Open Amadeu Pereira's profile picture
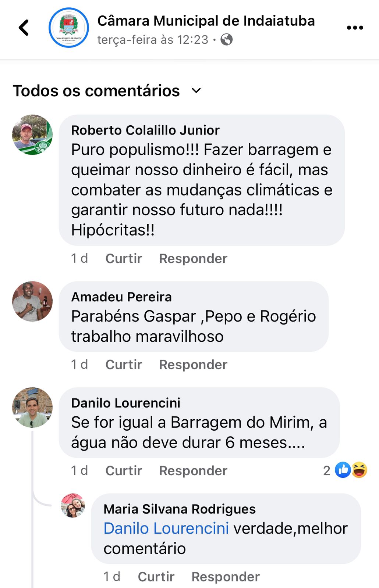379x588 pixels. click(32, 301)
